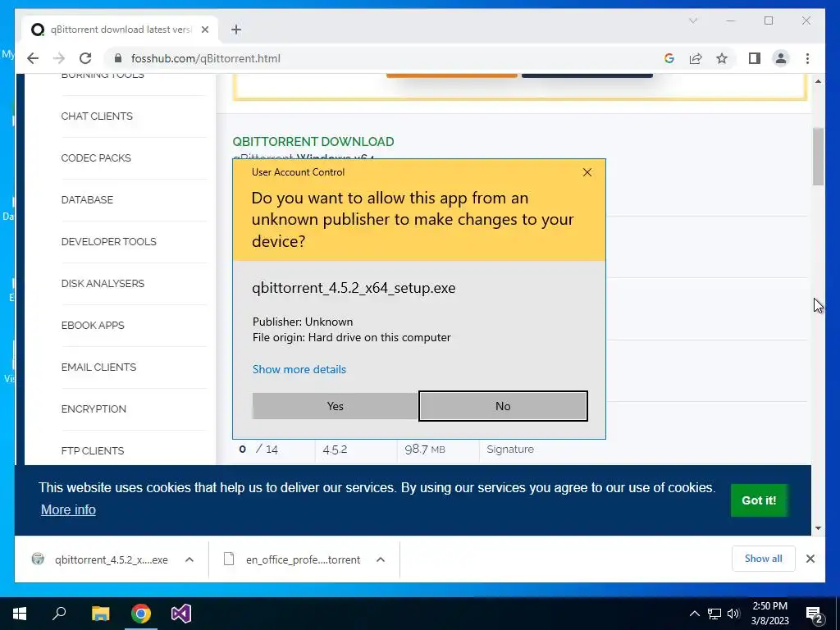
Task: Open FTP CLIENTS category
Action: point(92,450)
